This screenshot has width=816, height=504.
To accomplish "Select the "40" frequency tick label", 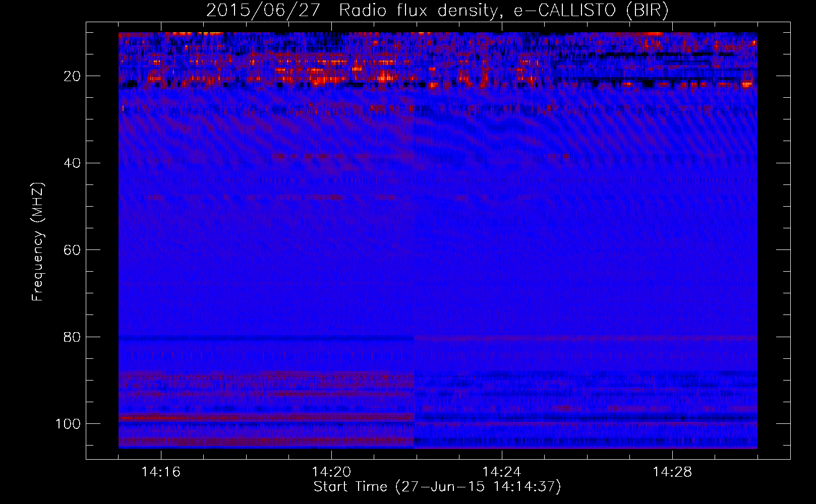I will (x=73, y=163).
